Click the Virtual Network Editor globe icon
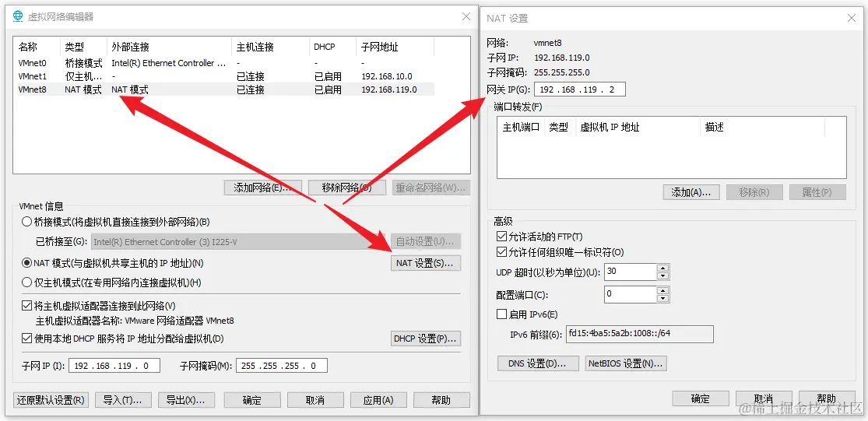 pyautogui.click(x=18, y=16)
